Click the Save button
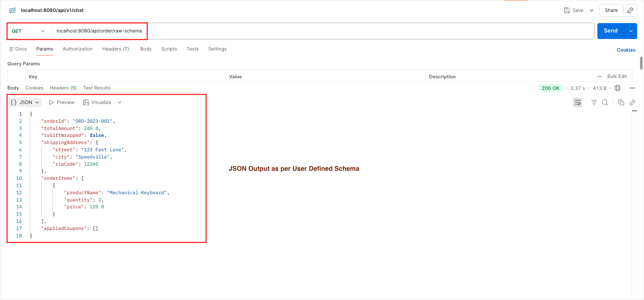This screenshot has height=300, width=644. click(x=574, y=10)
